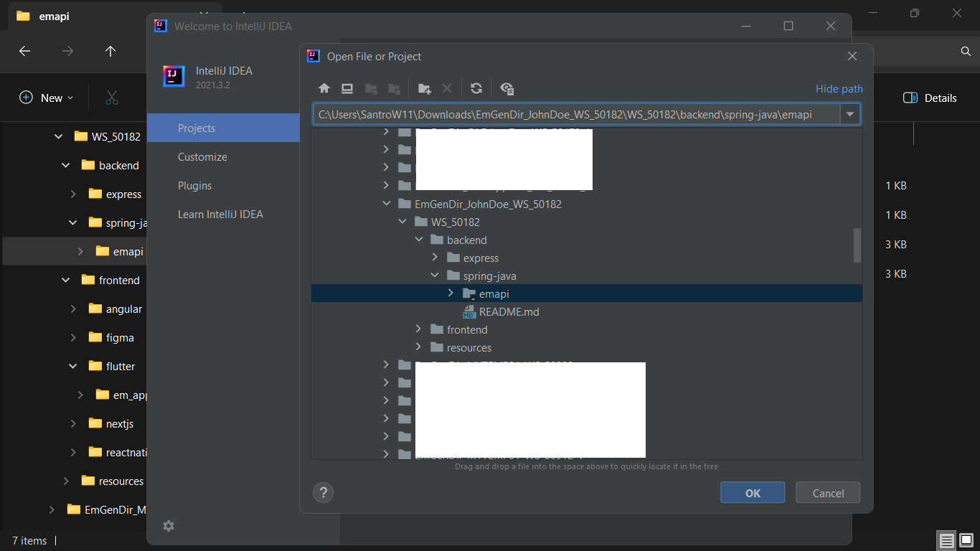Expand emapi node in dialog tree

click(451, 293)
